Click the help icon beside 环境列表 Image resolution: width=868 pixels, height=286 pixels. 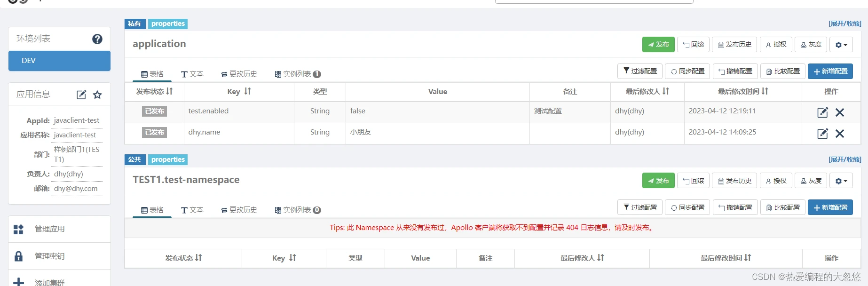(97, 39)
